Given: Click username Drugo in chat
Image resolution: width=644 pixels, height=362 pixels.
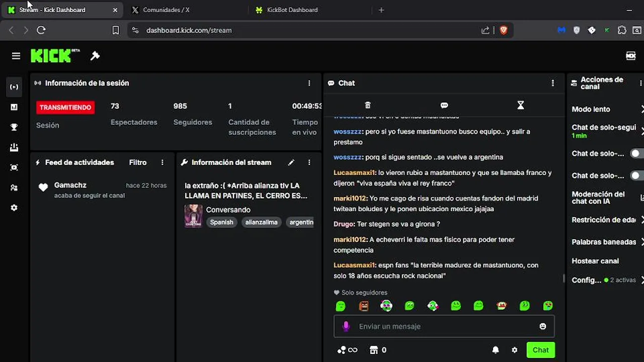Looking at the screenshot, I should point(344,224).
